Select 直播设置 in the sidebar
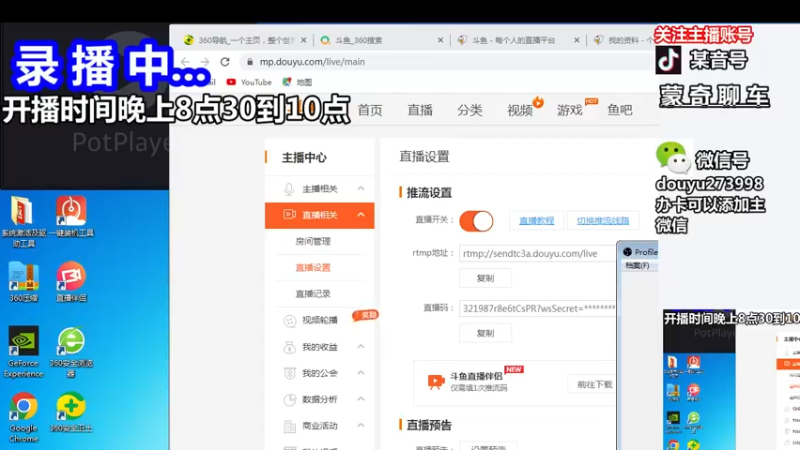This screenshot has width=800, height=450. 313,267
